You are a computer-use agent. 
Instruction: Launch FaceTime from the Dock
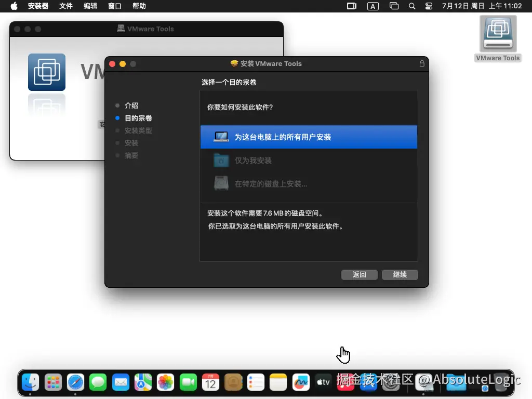pos(188,382)
